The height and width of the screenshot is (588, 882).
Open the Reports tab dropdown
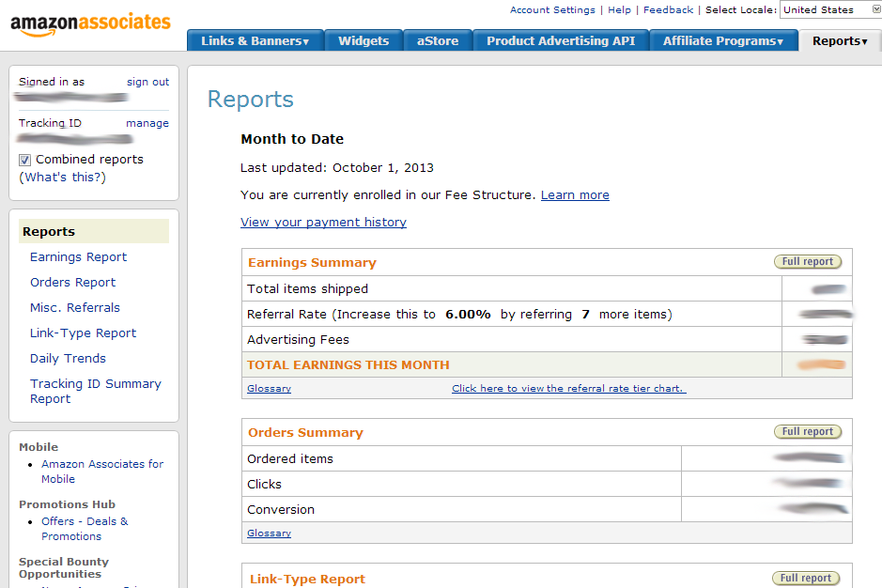click(840, 41)
